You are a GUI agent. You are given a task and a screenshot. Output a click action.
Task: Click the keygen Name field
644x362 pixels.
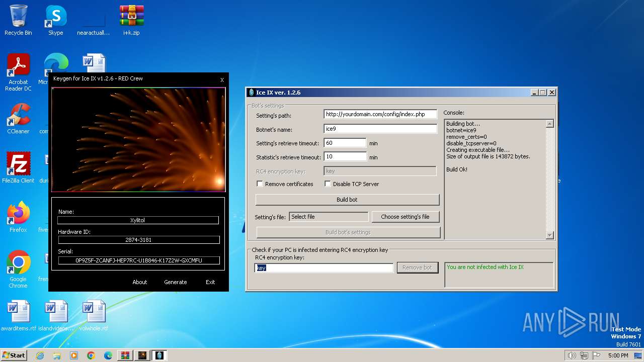(138, 220)
